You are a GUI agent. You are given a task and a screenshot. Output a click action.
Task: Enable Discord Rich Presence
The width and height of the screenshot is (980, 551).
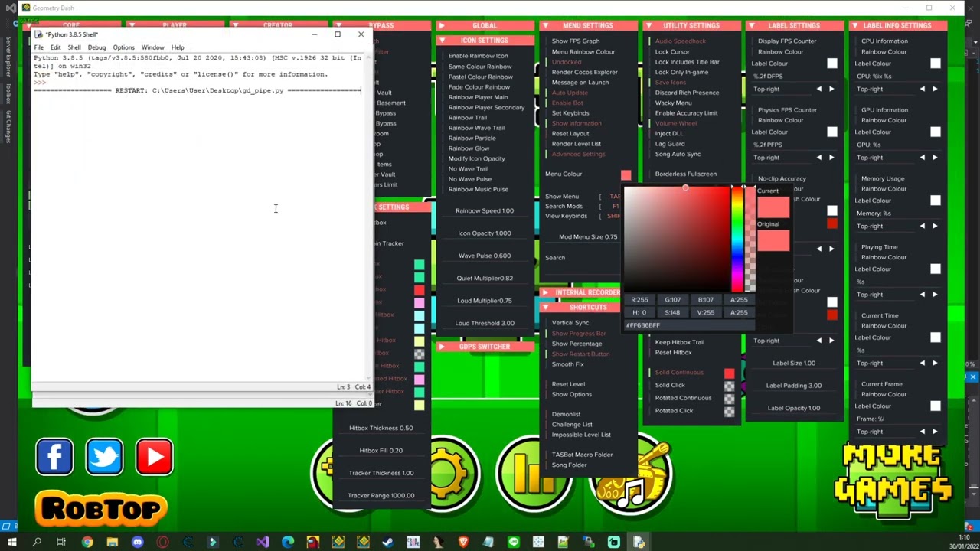[x=687, y=93]
